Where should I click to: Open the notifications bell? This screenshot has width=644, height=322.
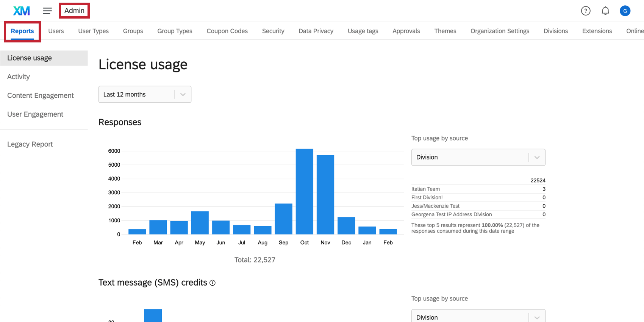(x=605, y=11)
